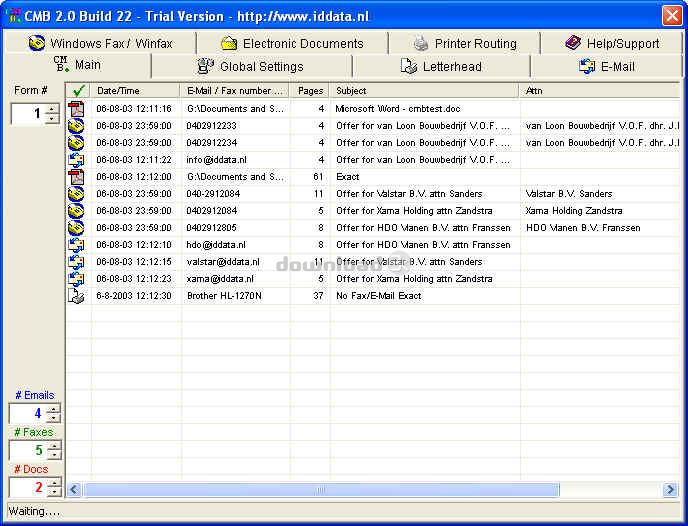The width and height of the screenshot is (688, 526).
Task: Click E-Mail / Fax number column header
Action: [x=235, y=91]
